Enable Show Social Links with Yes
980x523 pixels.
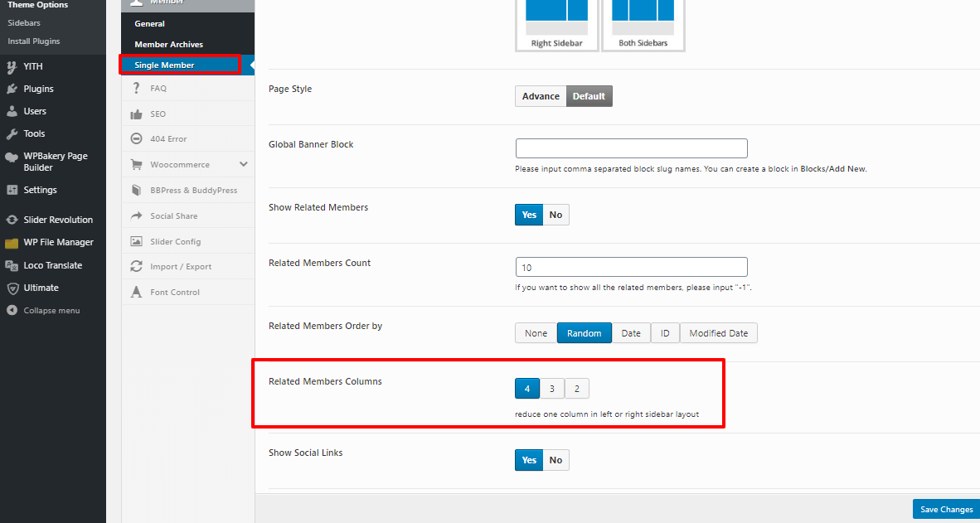[x=529, y=460]
